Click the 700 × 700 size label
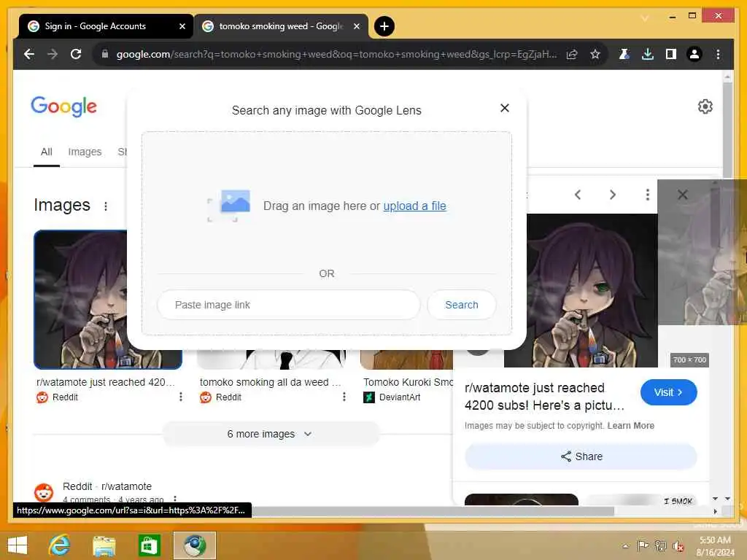 [689, 360]
